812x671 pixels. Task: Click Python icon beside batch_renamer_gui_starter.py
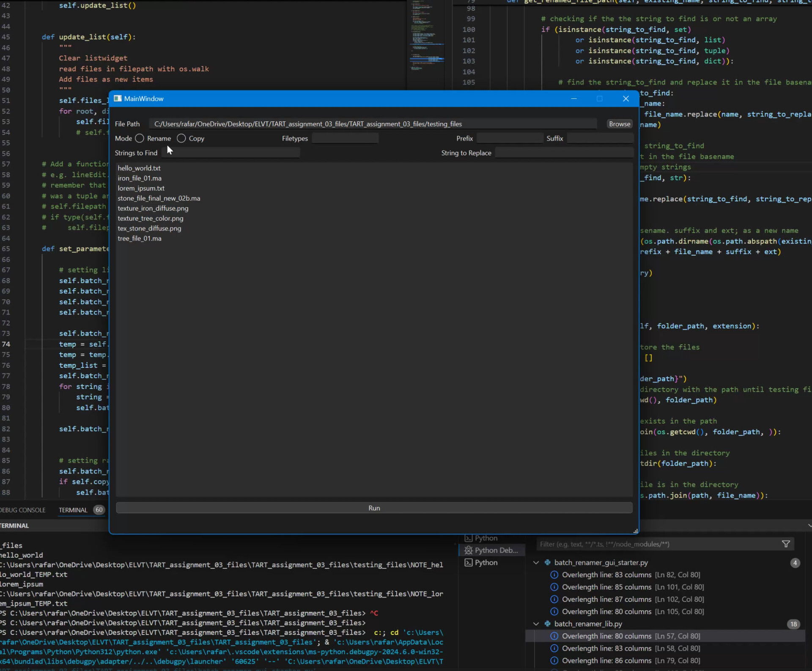click(547, 562)
